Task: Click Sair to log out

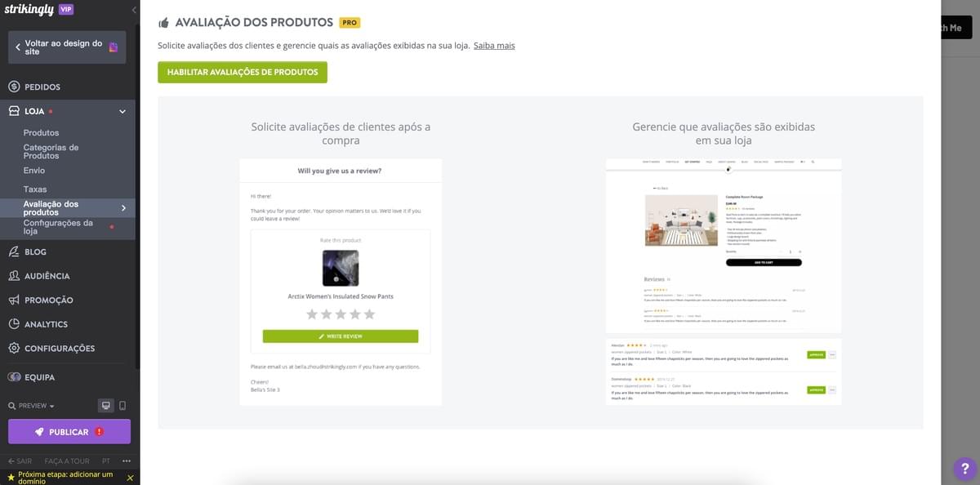Action: (x=20, y=461)
